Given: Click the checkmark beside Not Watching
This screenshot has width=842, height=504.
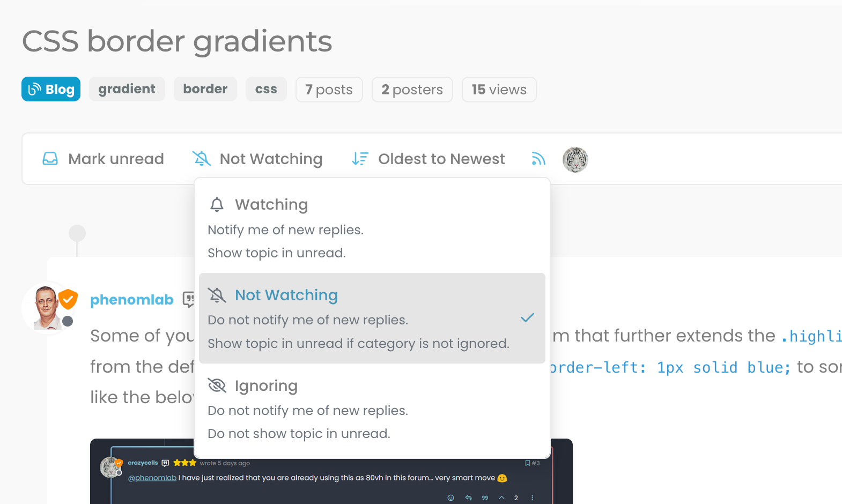Looking at the screenshot, I should (527, 318).
